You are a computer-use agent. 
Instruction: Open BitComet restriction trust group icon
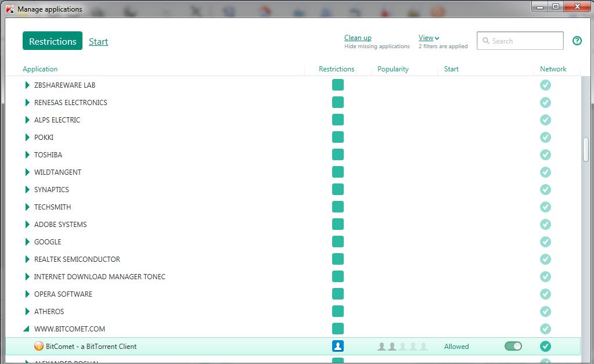[338, 346]
